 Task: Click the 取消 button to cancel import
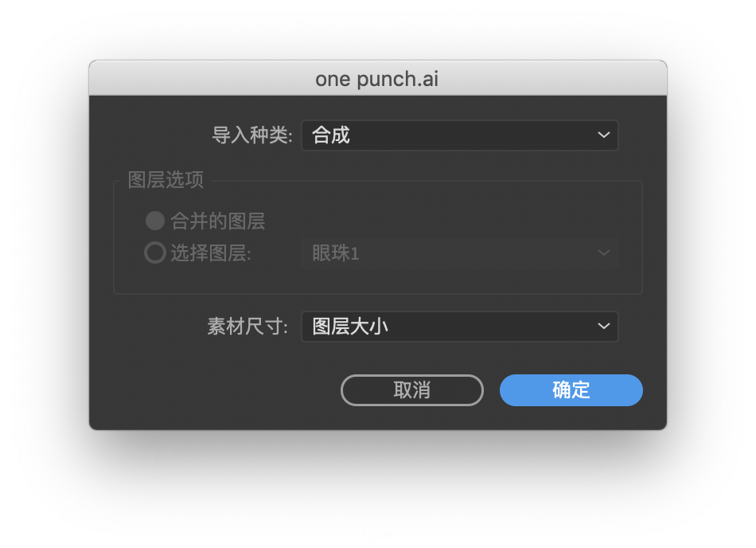tap(411, 389)
